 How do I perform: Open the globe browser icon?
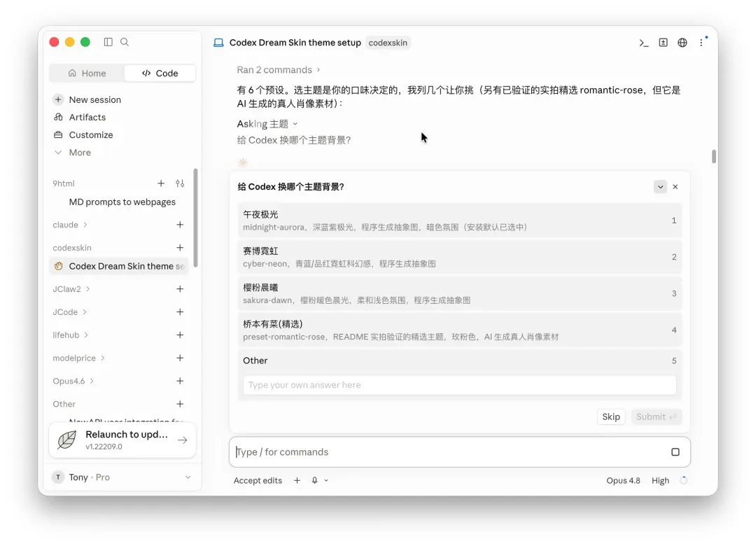pyautogui.click(x=682, y=43)
